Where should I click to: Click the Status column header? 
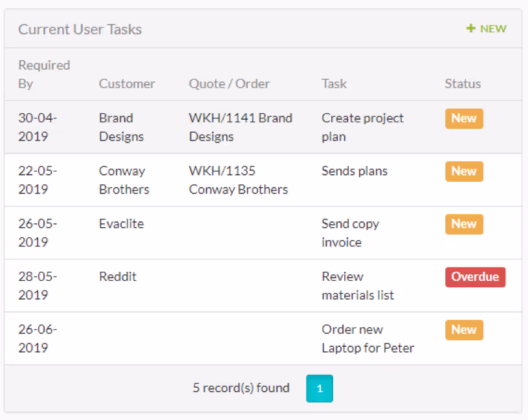pyautogui.click(x=463, y=83)
